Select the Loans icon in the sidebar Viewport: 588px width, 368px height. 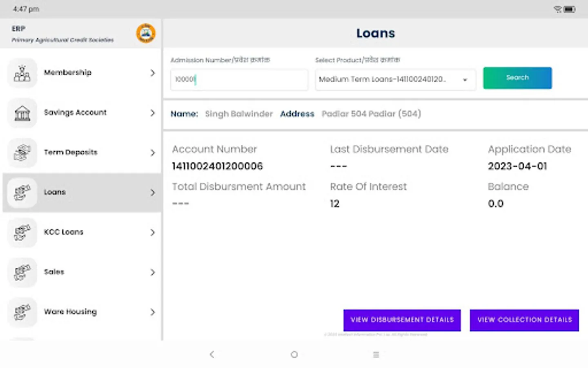22,192
